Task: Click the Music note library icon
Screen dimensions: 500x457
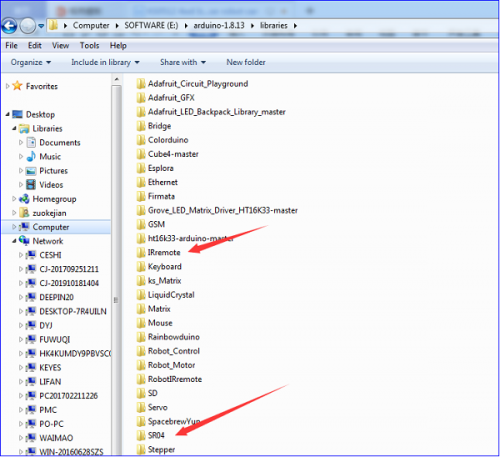Action: coord(31,156)
